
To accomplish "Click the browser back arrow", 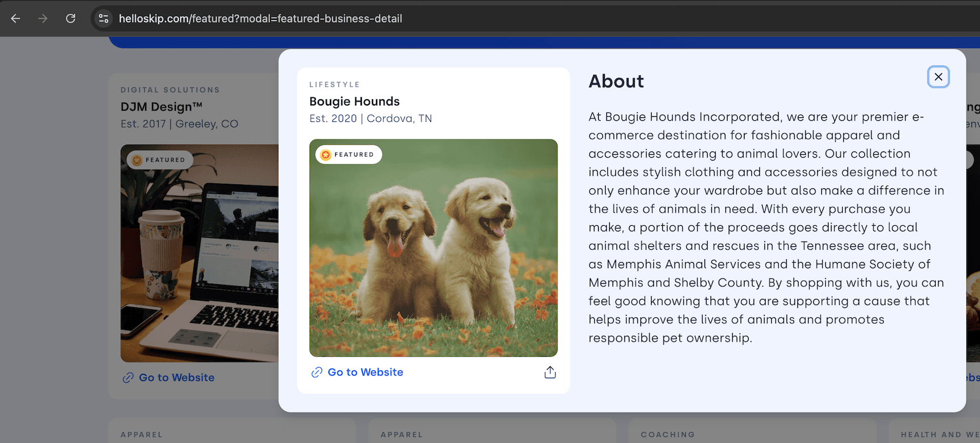I will click(x=15, y=19).
